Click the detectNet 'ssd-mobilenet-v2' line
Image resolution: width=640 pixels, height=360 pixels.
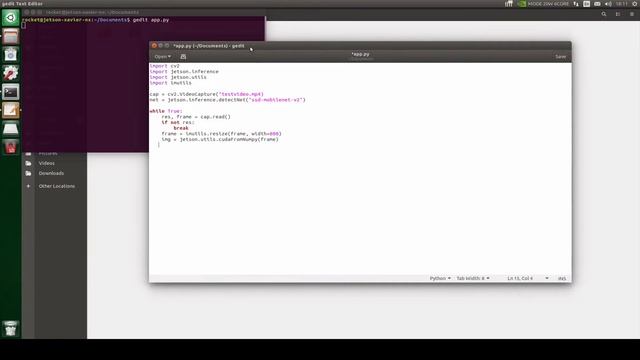click(227, 100)
